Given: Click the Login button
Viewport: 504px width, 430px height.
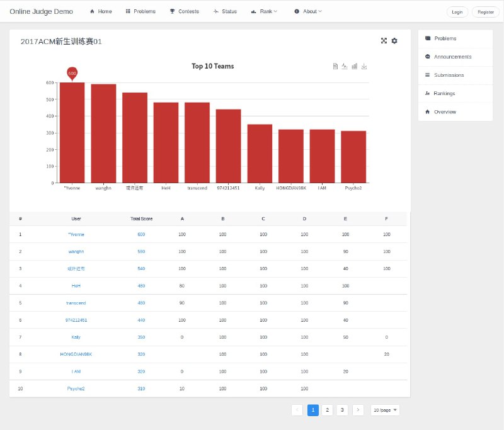Looking at the screenshot, I should pos(457,12).
